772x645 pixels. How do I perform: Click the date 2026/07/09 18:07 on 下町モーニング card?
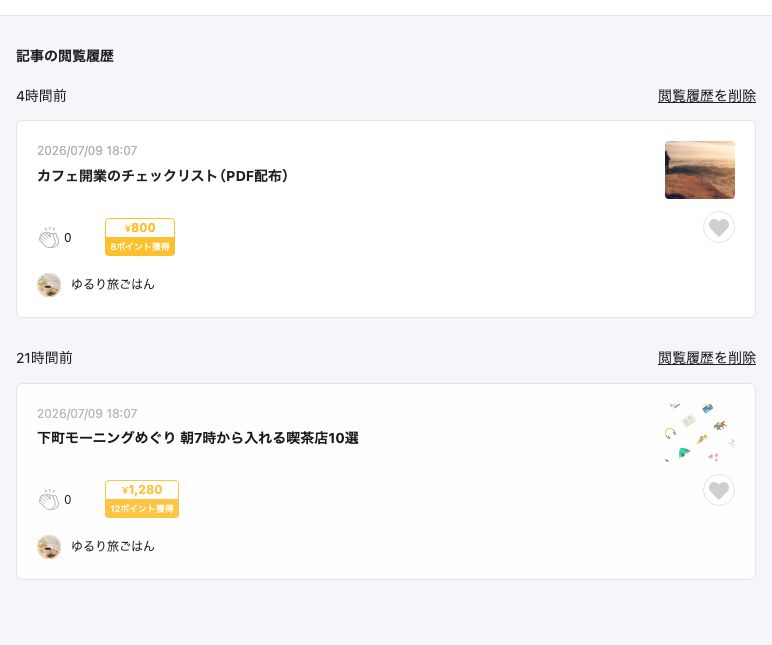tap(87, 414)
